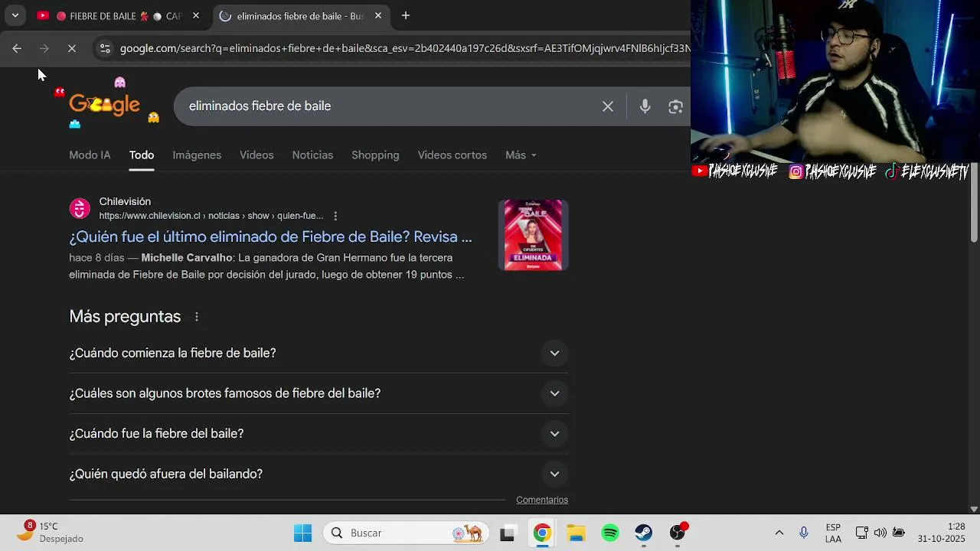The height and width of the screenshot is (551, 980).
Task: Open the Chilevisión source URL breadcrumb
Action: point(211,216)
